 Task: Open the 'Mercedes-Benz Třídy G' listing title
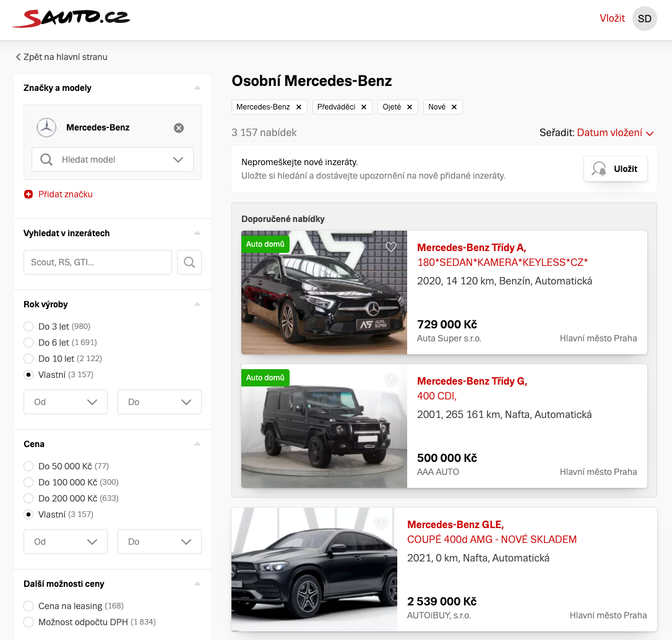tap(472, 382)
